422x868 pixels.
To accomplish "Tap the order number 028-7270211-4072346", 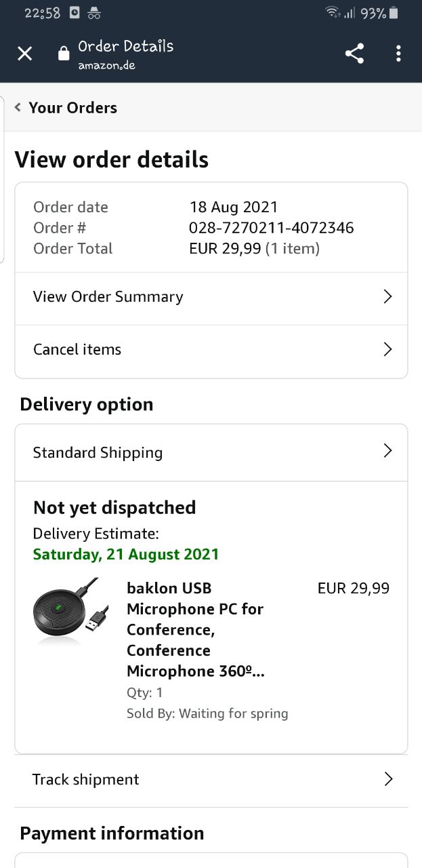I will pyautogui.click(x=271, y=228).
